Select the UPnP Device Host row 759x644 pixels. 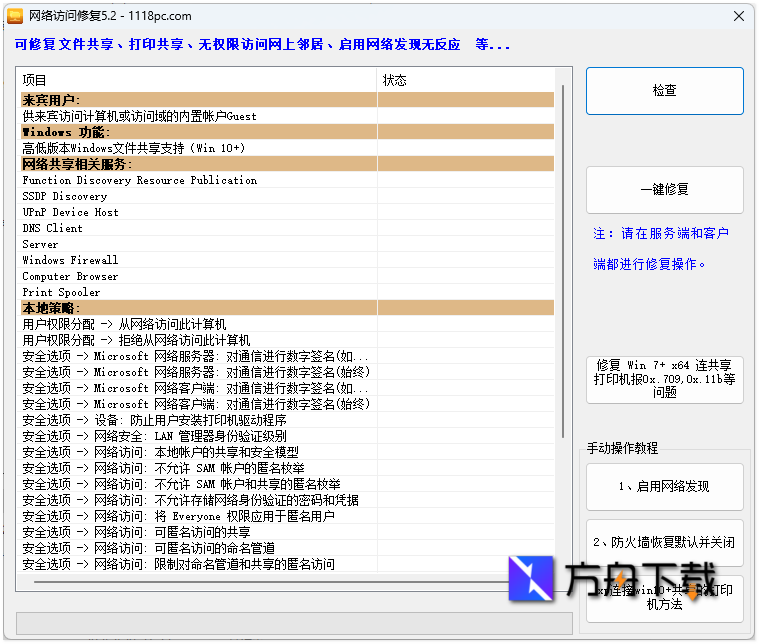click(x=287, y=212)
